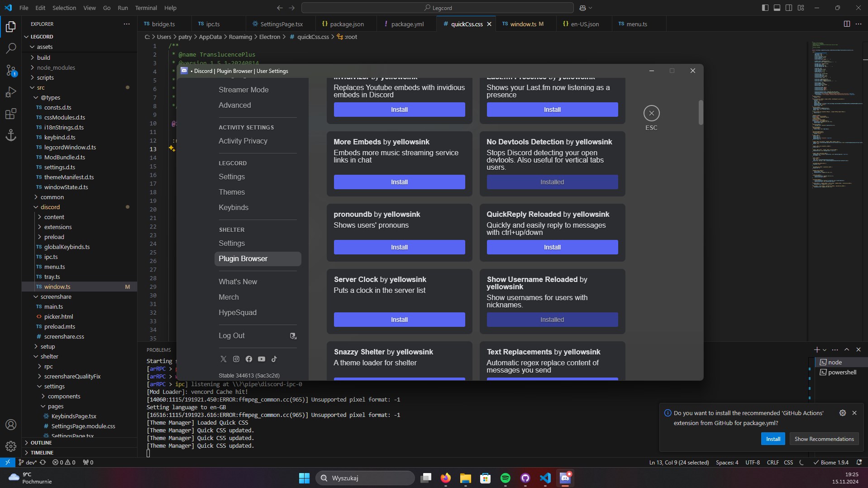
Task: Click the anchor extension icon in the activity bar
Action: point(11,135)
